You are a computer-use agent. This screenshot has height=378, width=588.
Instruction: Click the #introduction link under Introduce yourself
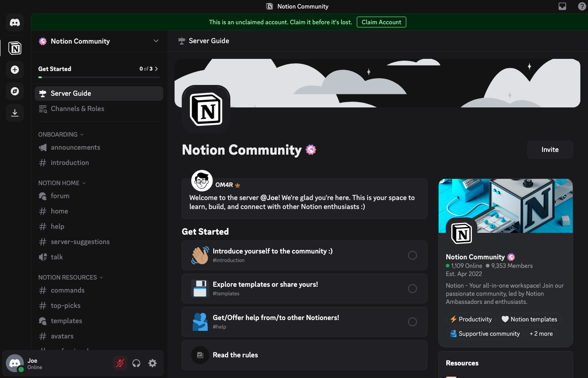229,260
